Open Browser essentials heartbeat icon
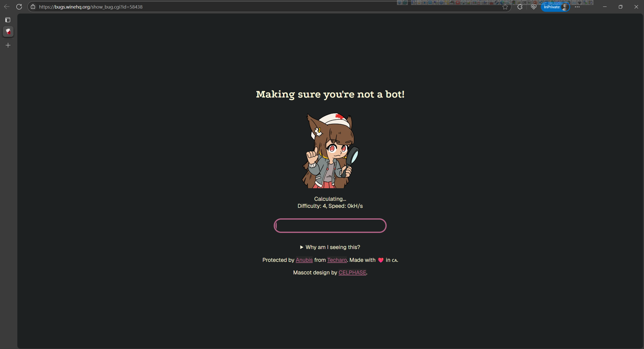Image resolution: width=644 pixels, height=349 pixels. (x=533, y=7)
